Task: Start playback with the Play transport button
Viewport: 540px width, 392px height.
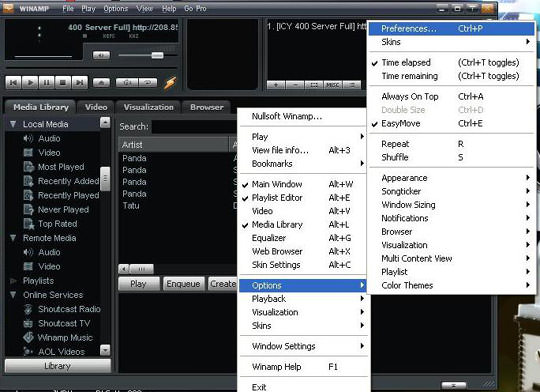Action: coord(30,83)
